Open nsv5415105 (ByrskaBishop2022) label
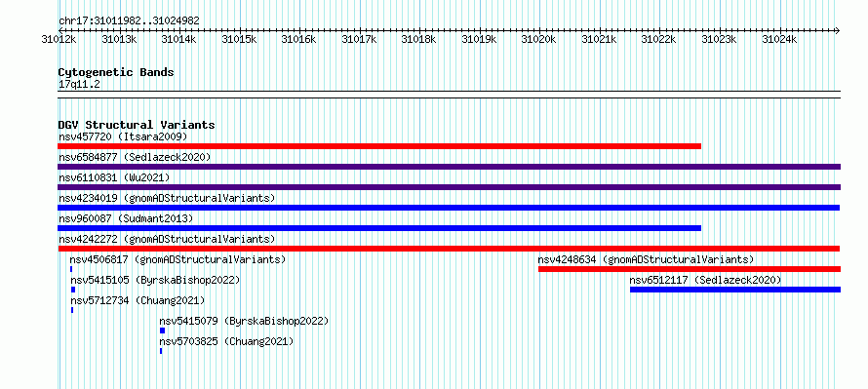Screen dimensions: 868x389 click(x=155, y=280)
